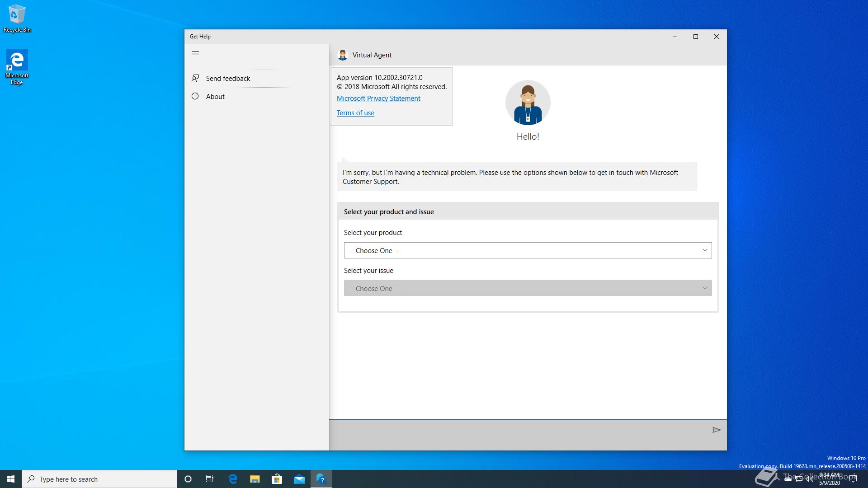Click the Hello! greeting text
The image size is (868, 488).
528,136
